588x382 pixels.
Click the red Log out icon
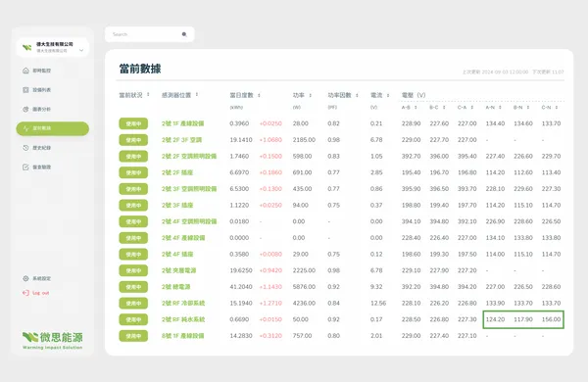click(x=25, y=293)
